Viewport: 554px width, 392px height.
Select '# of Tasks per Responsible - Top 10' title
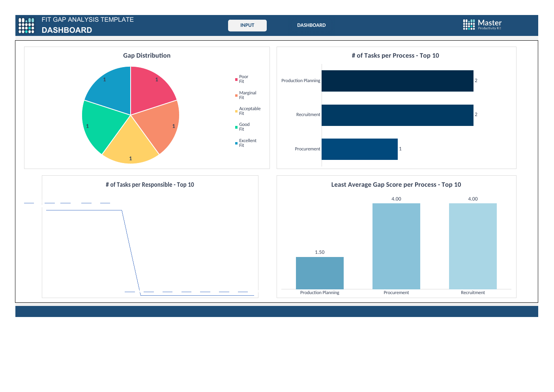coord(150,185)
